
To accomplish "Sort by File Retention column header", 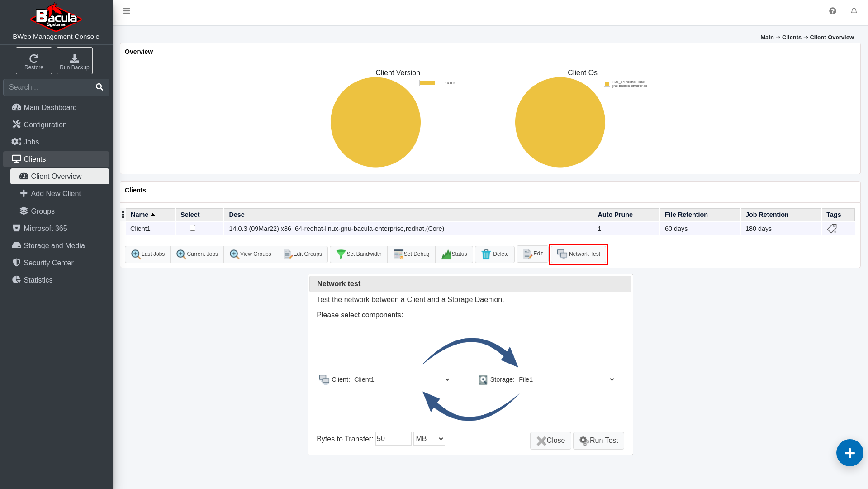I will click(700, 215).
